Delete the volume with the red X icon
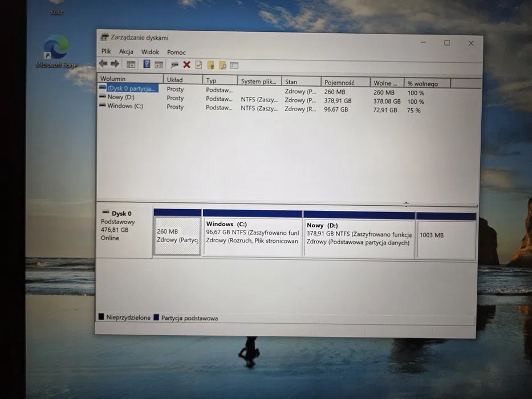Image resolution: width=532 pixels, height=399 pixels. pyautogui.click(x=186, y=64)
